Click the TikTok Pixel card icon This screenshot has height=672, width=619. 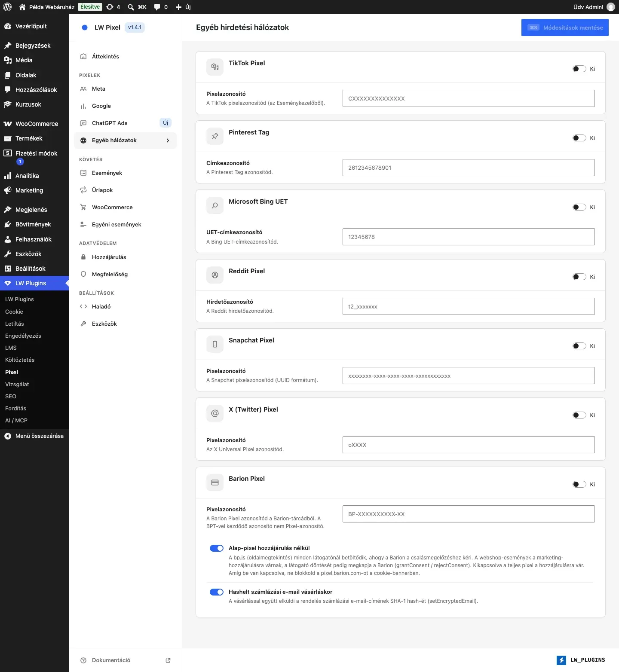click(215, 67)
